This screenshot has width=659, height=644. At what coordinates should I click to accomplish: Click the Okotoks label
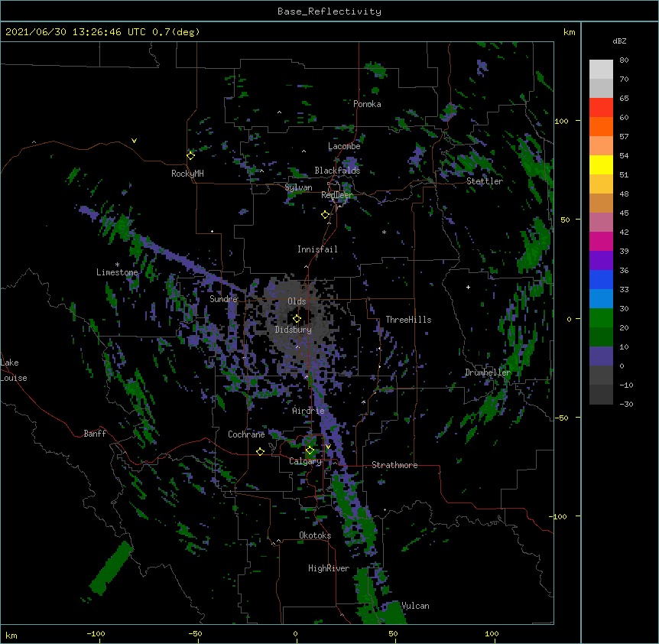315,535
